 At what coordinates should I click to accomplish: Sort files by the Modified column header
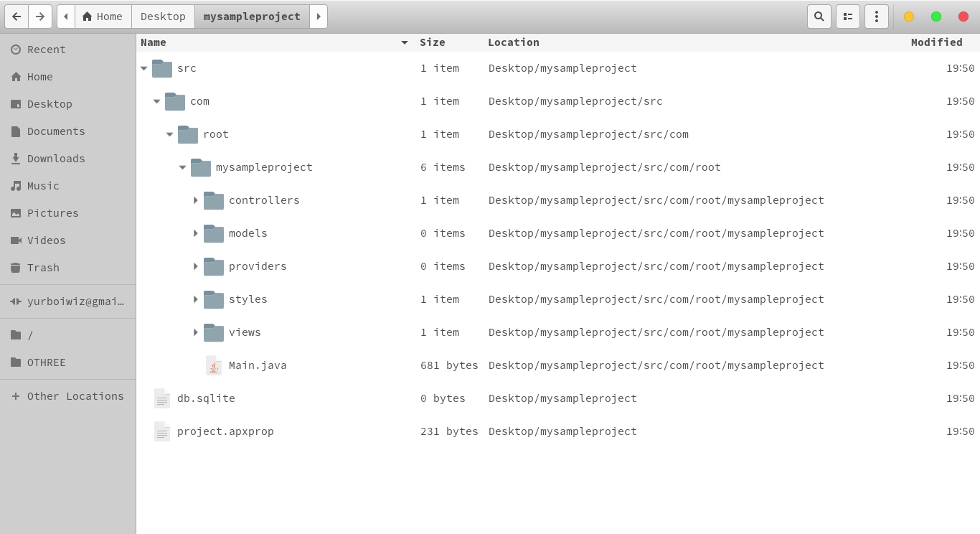[x=937, y=42]
